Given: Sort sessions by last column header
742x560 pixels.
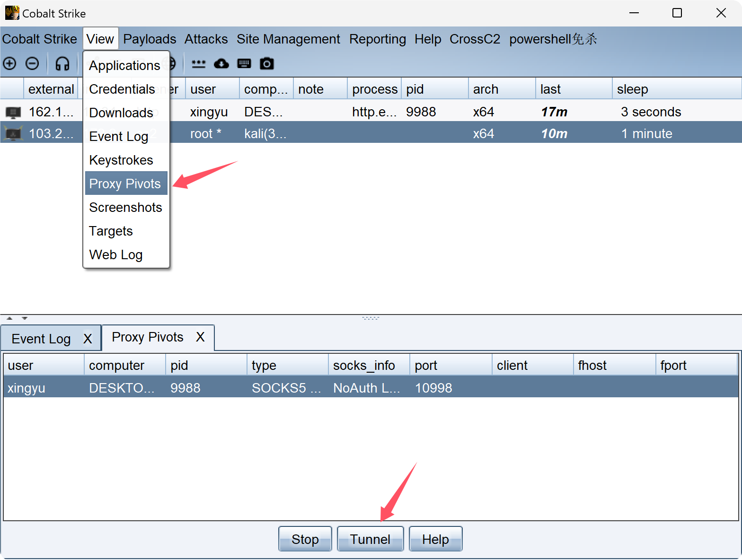Looking at the screenshot, I should click(574, 89).
